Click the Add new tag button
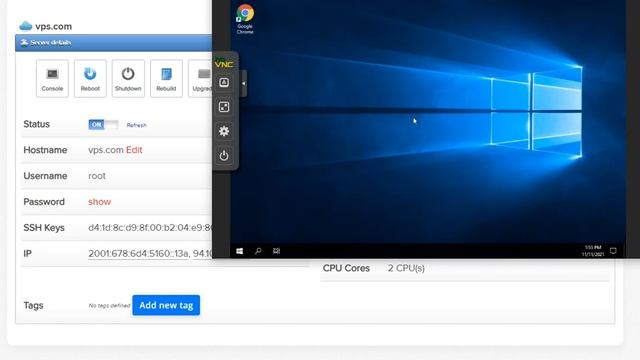This screenshot has height=360, width=640. point(166,305)
